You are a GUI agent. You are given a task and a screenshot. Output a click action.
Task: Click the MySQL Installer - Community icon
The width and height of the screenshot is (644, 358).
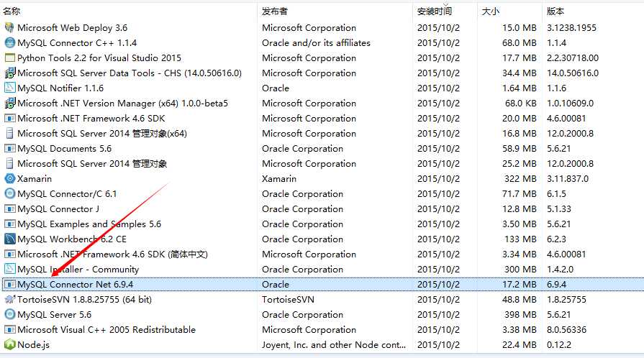[x=9, y=270]
